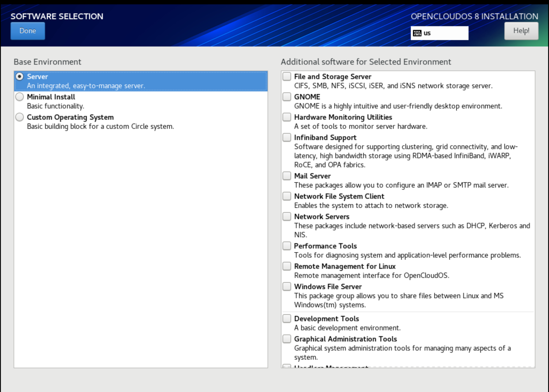Viewport: 549px width, 392px height.
Task: Click the 'Mail Server' group label
Action: 312,176
